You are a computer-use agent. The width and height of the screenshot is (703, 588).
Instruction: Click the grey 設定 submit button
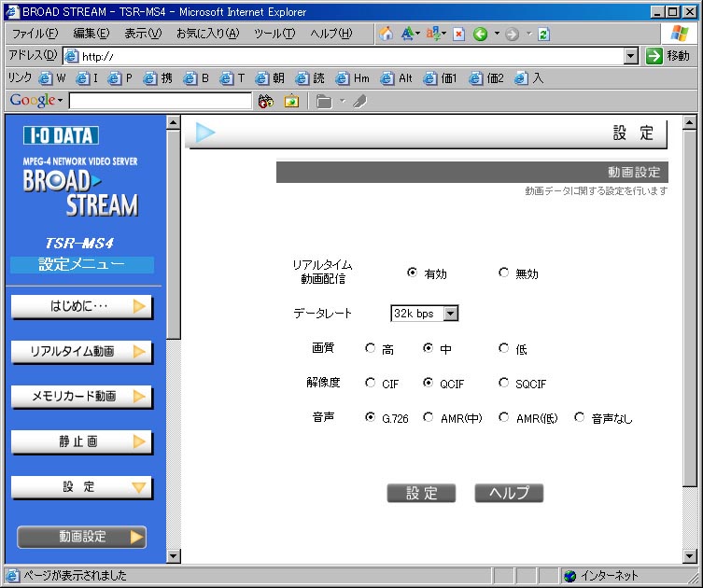click(x=421, y=493)
